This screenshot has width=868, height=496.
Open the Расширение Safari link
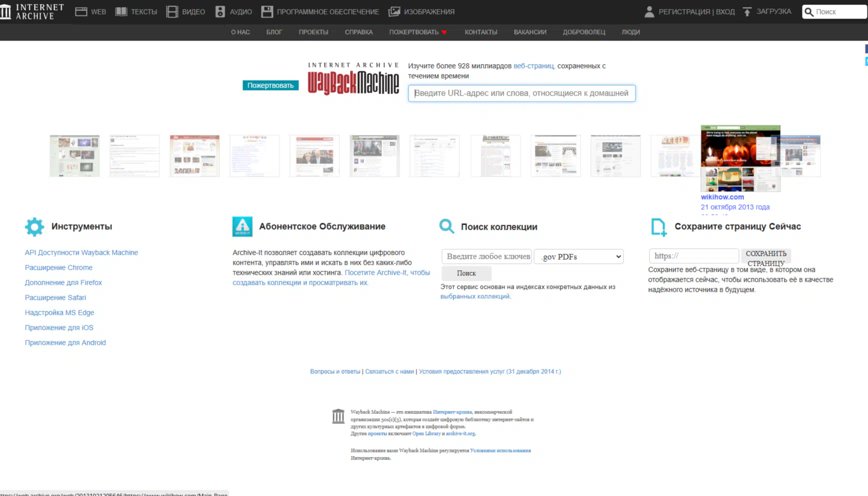tap(55, 298)
